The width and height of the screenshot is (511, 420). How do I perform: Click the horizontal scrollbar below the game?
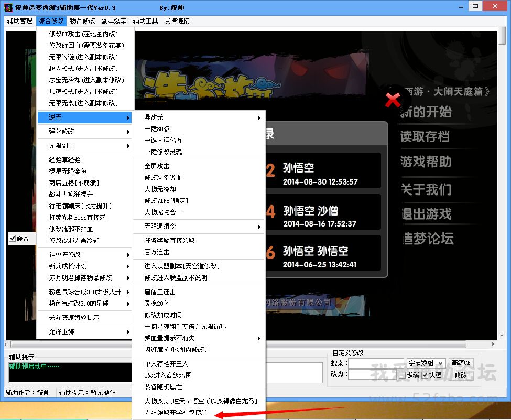point(238,344)
